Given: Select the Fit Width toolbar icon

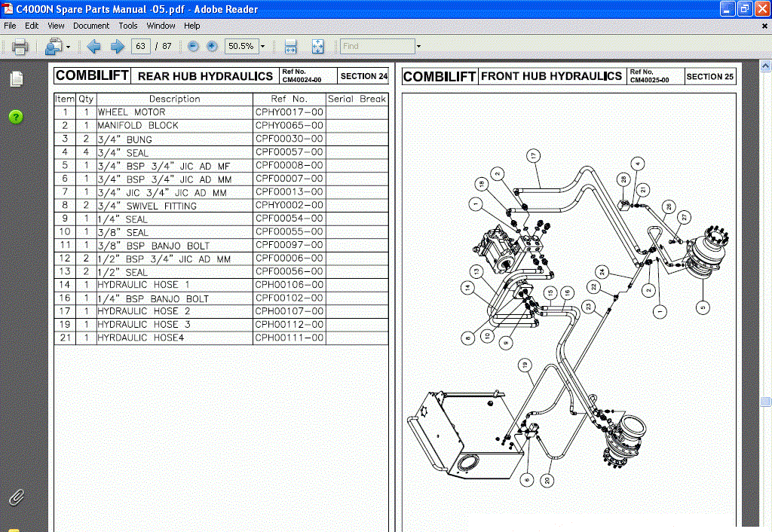Looking at the screenshot, I should tap(289, 46).
